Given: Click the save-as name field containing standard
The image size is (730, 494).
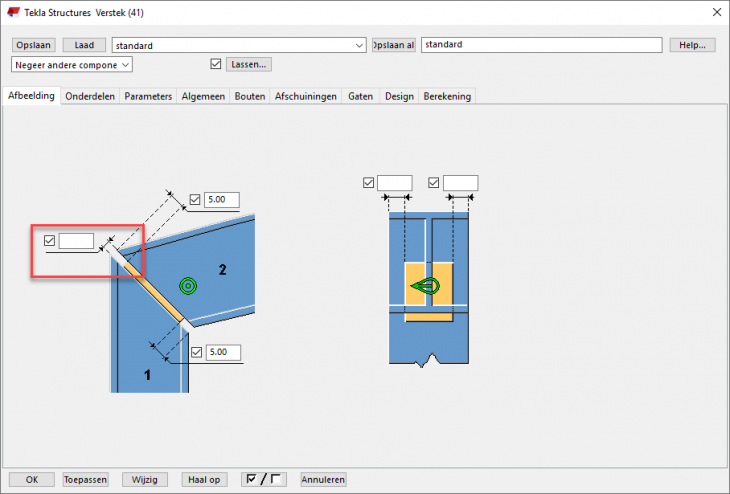Looking at the screenshot, I should (541, 45).
